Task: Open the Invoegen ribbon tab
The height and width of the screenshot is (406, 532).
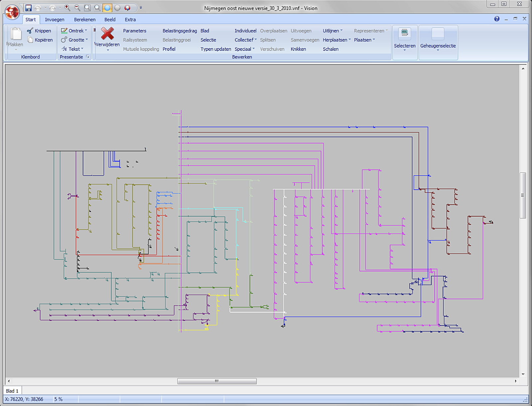Action: click(55, 20)
